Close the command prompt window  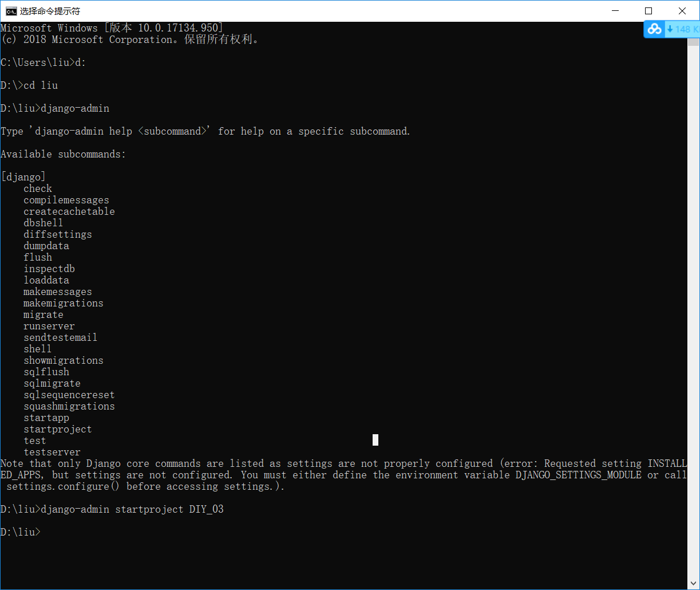coord(682,11)
